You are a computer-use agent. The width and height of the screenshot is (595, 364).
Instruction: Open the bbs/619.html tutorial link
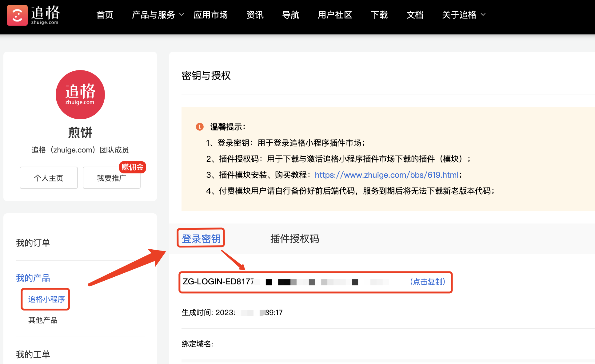coord(387,175)
